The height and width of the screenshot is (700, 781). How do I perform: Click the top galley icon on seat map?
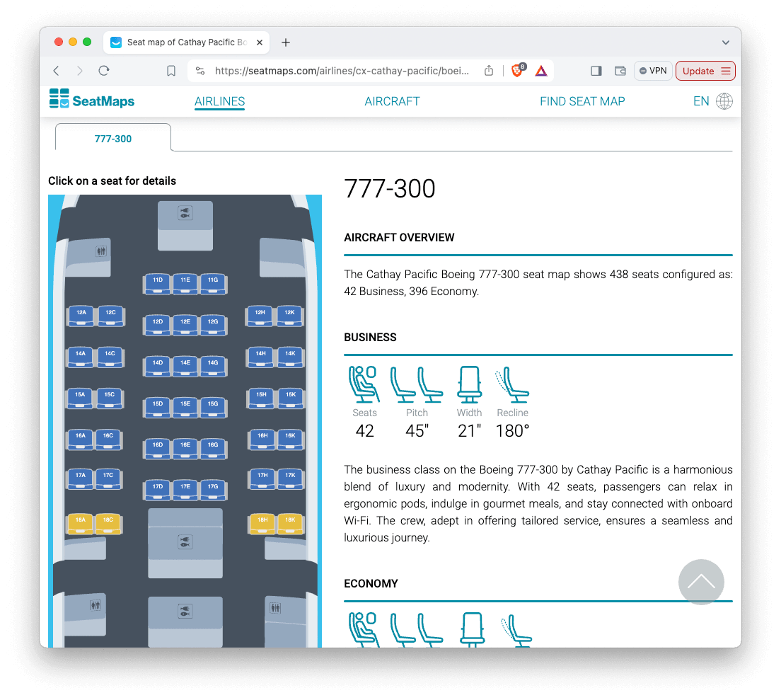185,213
